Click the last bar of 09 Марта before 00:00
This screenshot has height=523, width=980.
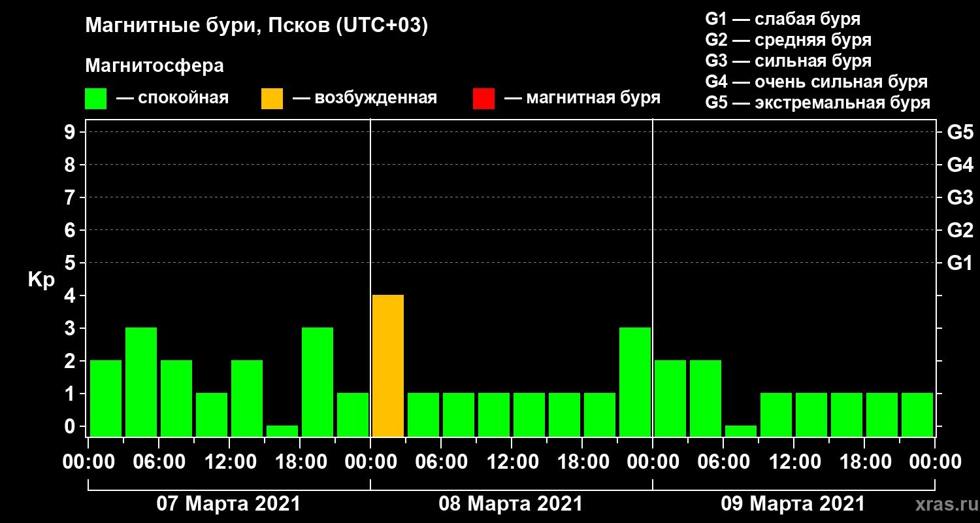click(917, 414)
